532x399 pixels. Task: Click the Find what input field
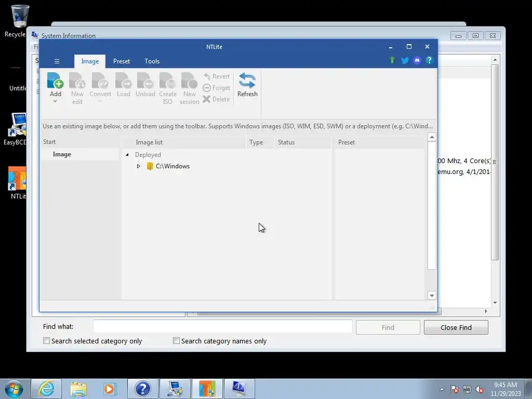(223, 327)
